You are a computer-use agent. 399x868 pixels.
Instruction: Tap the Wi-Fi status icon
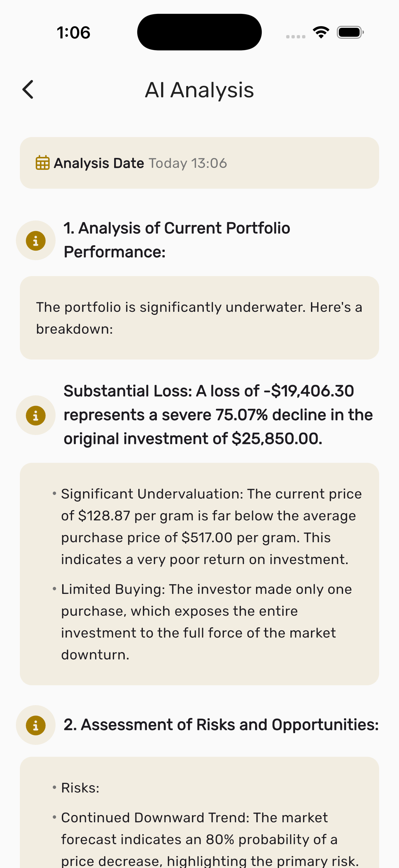(x=321, y=32)
